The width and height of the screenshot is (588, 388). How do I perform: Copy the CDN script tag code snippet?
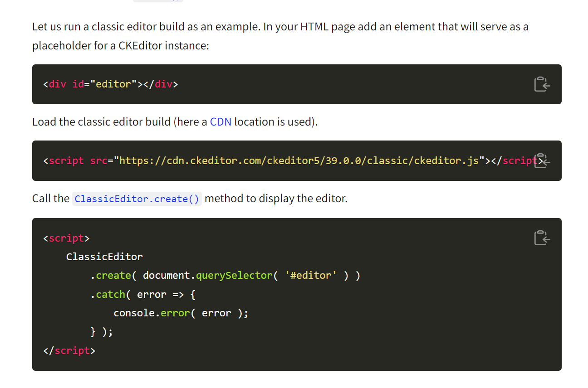[x=542, y=161]
